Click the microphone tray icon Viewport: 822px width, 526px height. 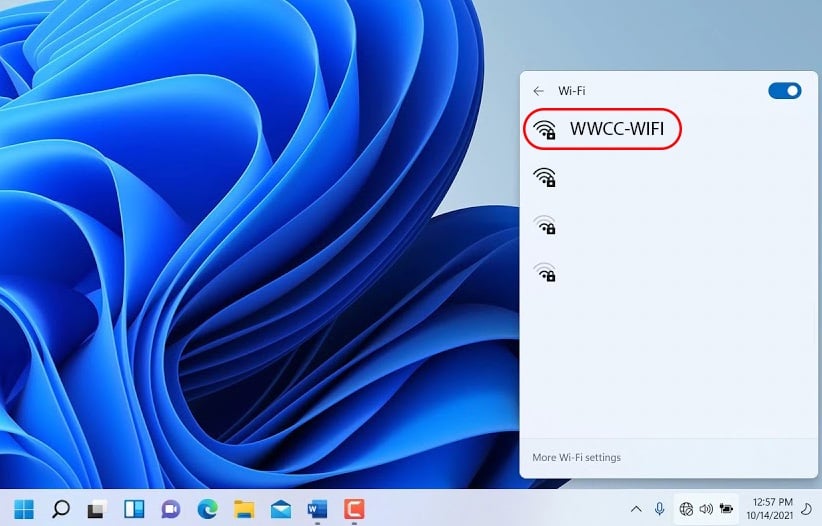659,508
